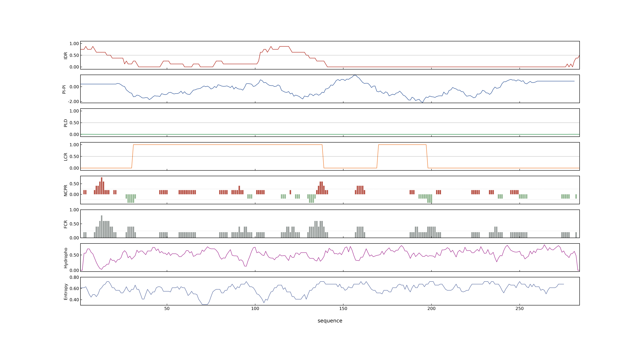
Task: Click the "0.00" tick on PLD axis
Action: [74, 134]
